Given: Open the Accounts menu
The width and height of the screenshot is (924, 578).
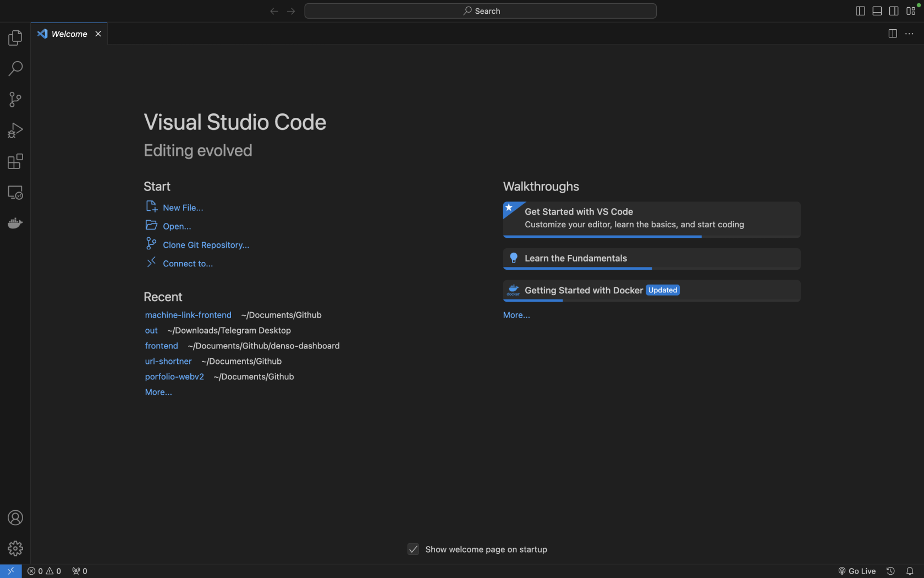Looking at the screenshot, I should (15, 517).
